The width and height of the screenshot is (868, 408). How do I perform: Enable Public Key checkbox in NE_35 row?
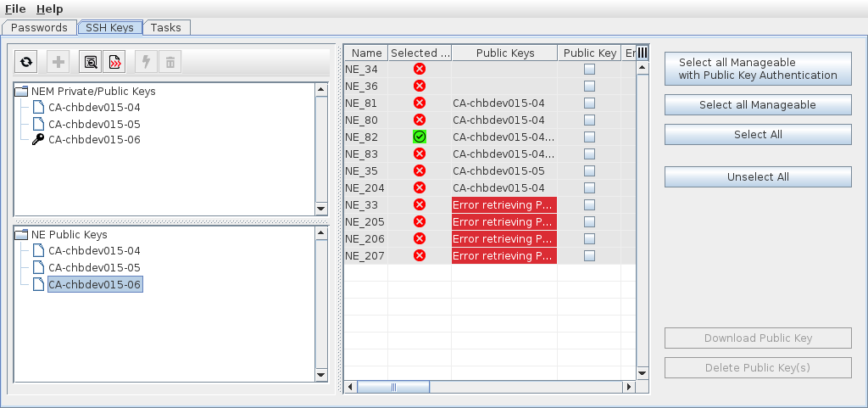click(x=589, y=170)
